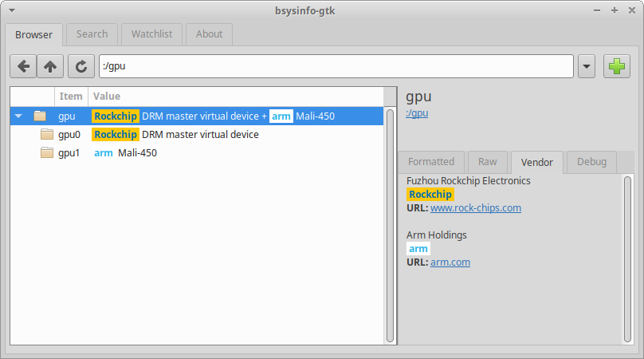Open www.rock-chips.com link
This screenshot has height=359, width=644.
pyautogui.click(x=476, y=208)
